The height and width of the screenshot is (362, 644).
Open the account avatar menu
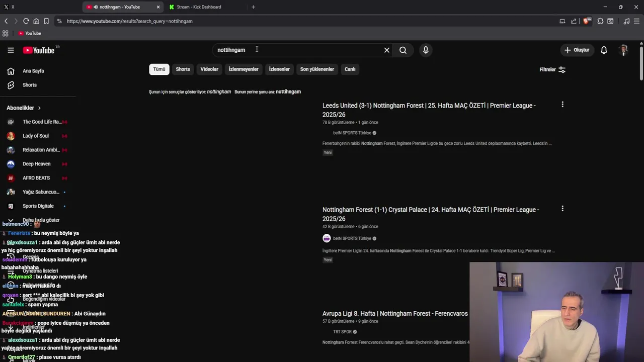tap(624, 50)
